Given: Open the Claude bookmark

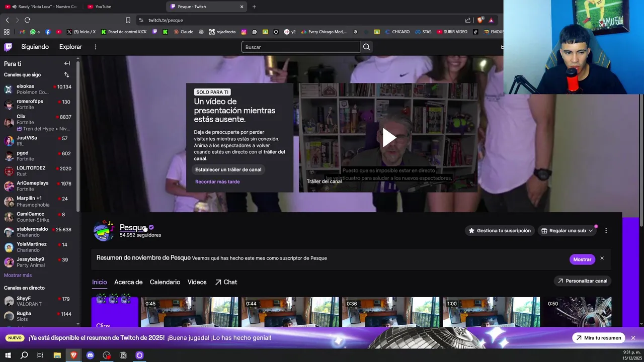Looking at the screenshot, I should point(183,32).
